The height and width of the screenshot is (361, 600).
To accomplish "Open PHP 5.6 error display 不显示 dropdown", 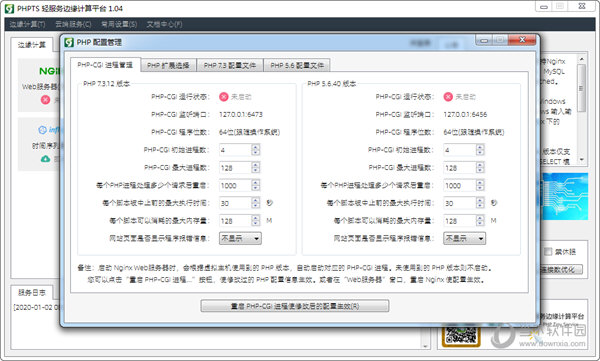I will [x=465, y=238].
